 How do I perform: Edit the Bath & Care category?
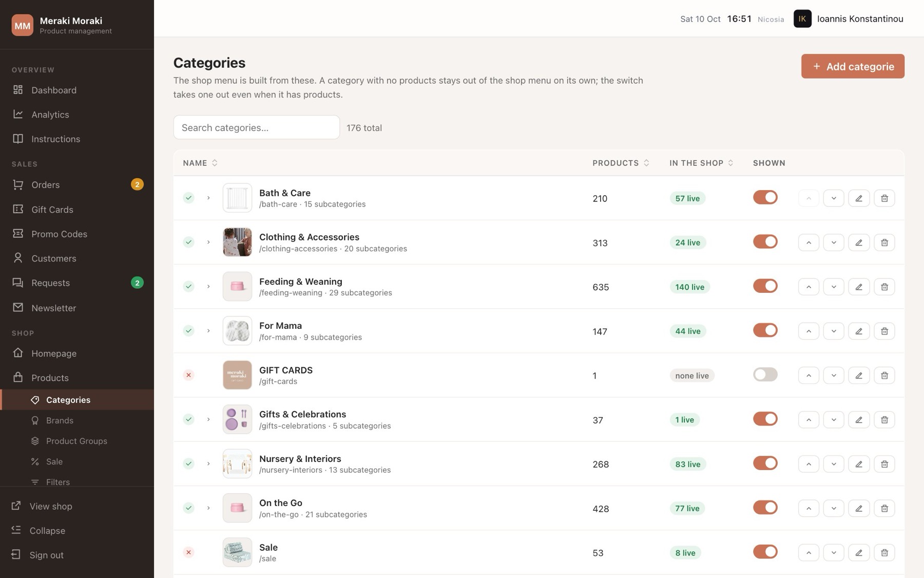[859, 198]
